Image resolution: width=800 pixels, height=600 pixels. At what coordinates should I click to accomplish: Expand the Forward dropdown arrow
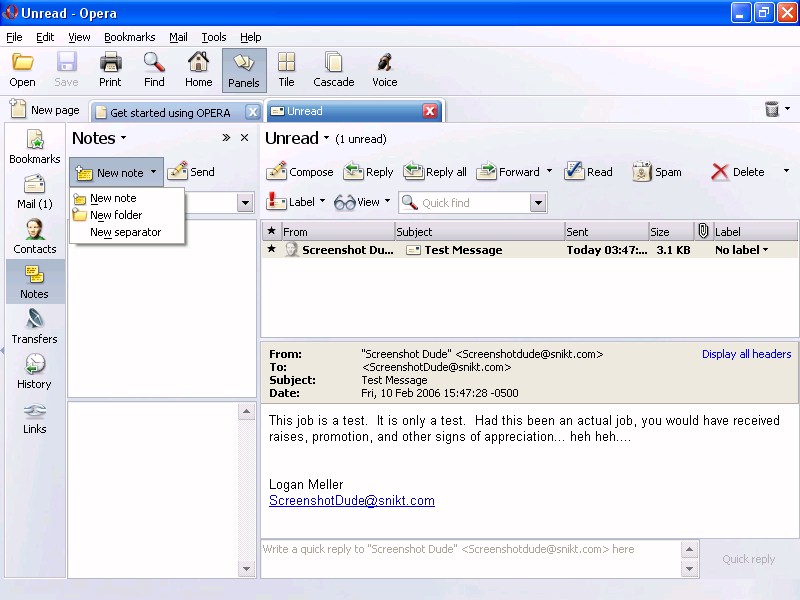[x=549, y=172]
